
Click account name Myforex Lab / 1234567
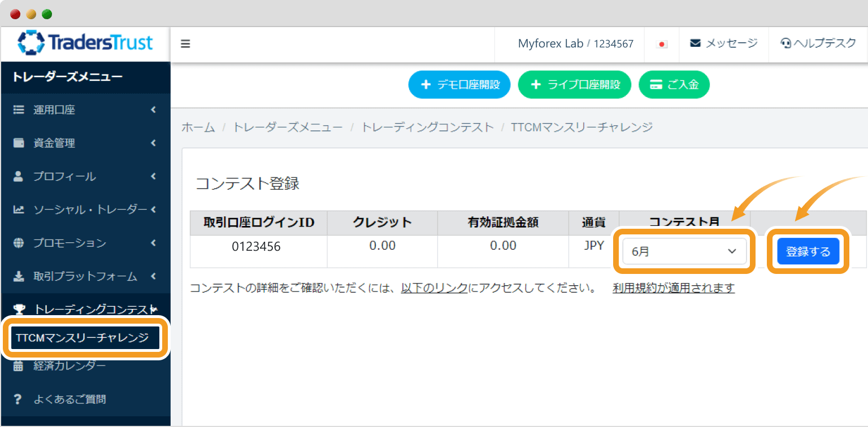(x=576, y=43)
